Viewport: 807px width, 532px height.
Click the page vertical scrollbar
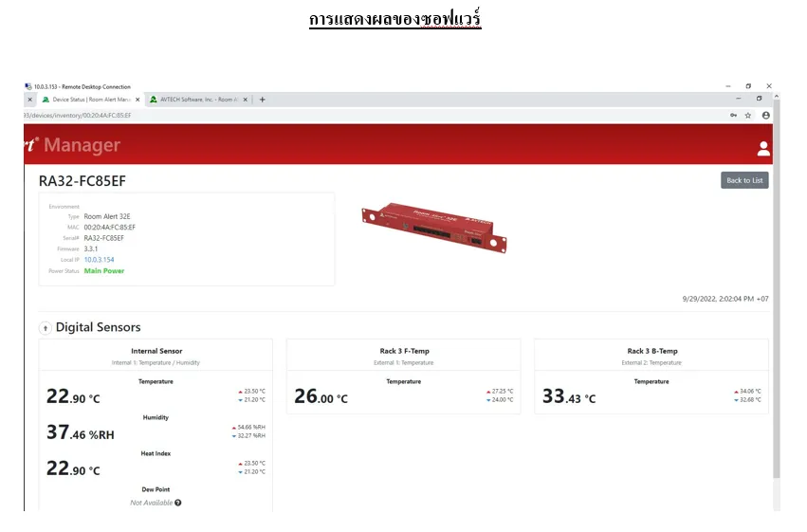click(777, 284)
